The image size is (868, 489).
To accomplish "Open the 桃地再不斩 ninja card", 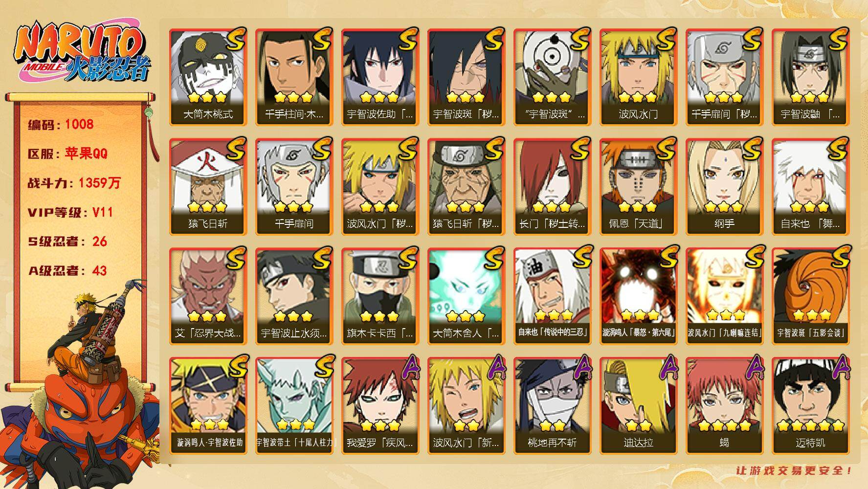I will click(552, 405).
